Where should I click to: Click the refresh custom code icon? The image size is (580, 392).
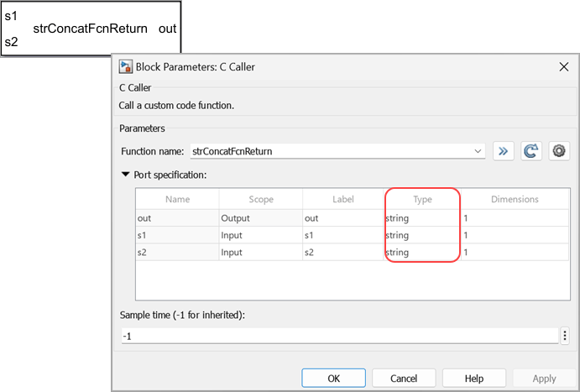530,151
